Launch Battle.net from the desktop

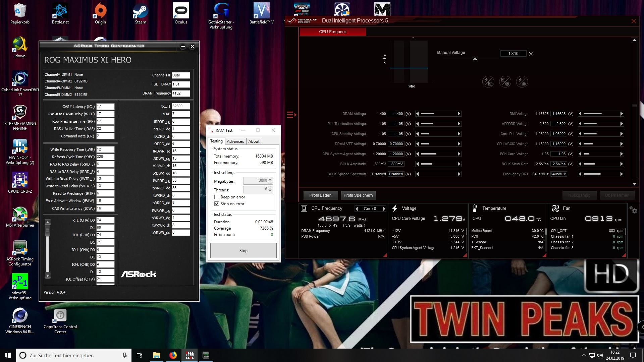pos(60,14)
